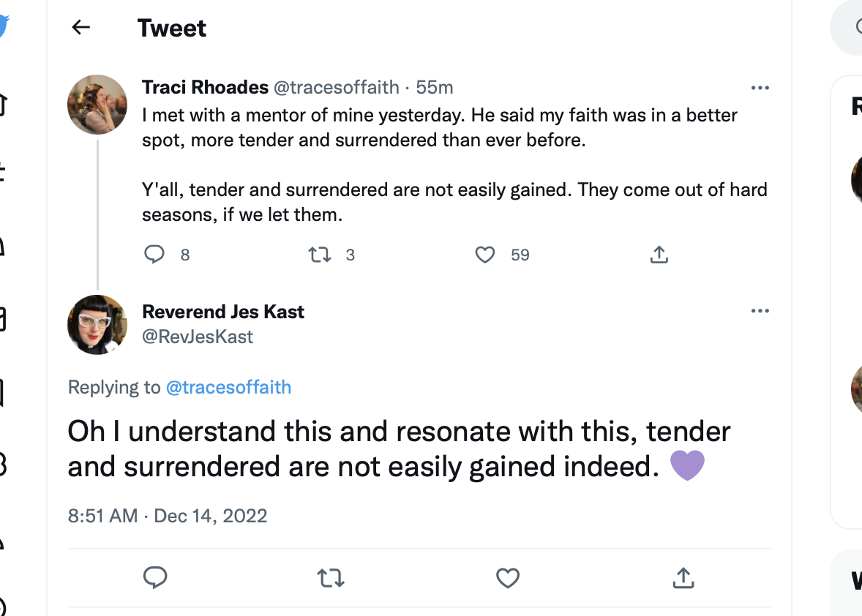
Task: Click the @tracesoffaith link after Replying to
Action: click(x=229, y=387)
